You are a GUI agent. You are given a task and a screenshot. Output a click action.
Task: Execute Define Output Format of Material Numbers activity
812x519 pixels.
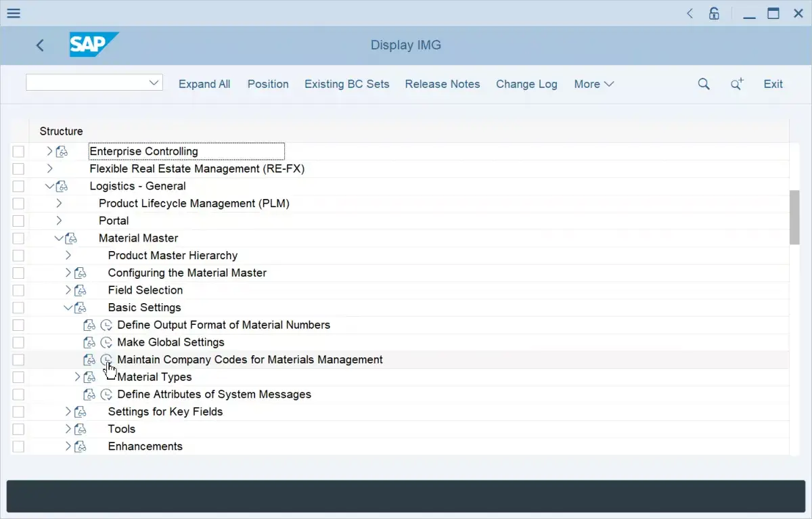pos(106,325)
